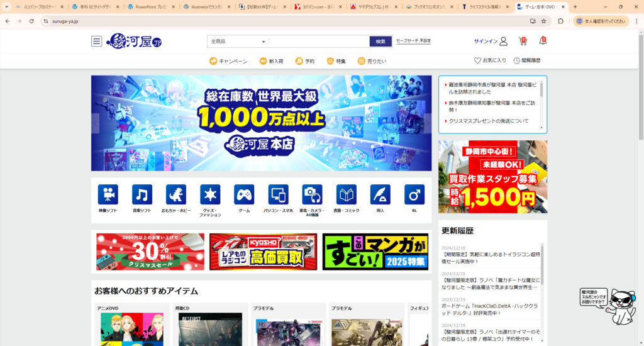Go to the previous banner slide arrow
The width and height of the screenshot is (644, 346).
click(x=96, y=123)
